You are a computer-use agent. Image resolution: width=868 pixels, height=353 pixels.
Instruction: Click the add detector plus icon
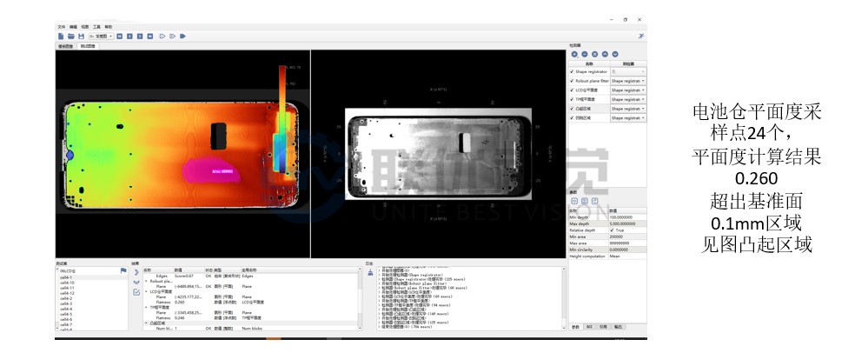tap(574, 55)
